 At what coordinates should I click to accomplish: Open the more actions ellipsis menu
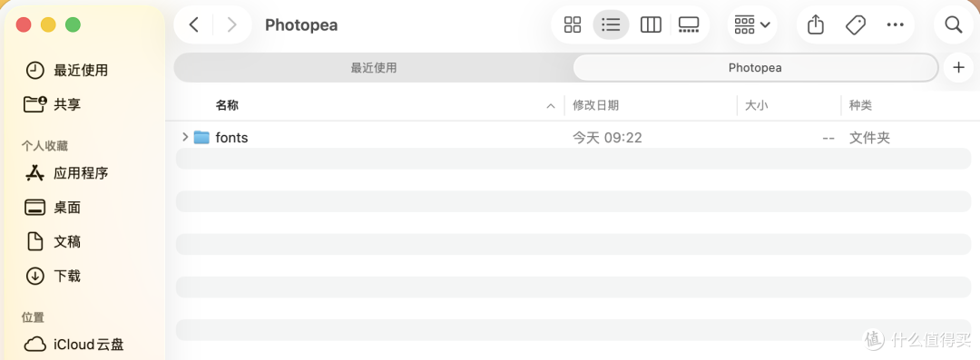[x=895, y=25]
